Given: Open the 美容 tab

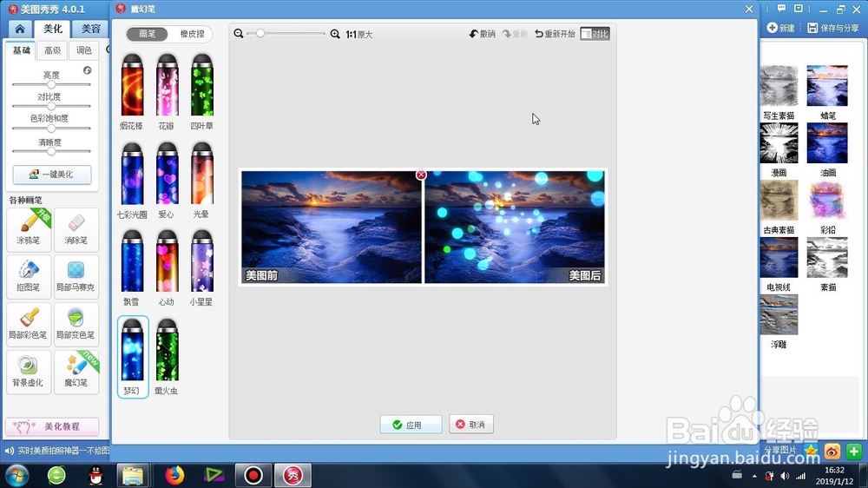Looking at the screenshot, I should pos(91,29).
